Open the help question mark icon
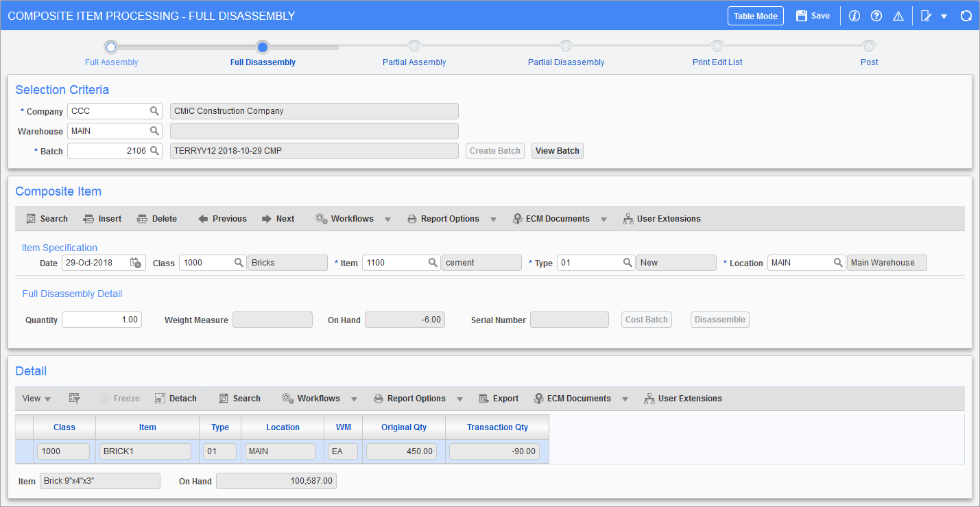The width and height of the screenshot is (980, 507). pyautogui.click(x=876, y=16)
